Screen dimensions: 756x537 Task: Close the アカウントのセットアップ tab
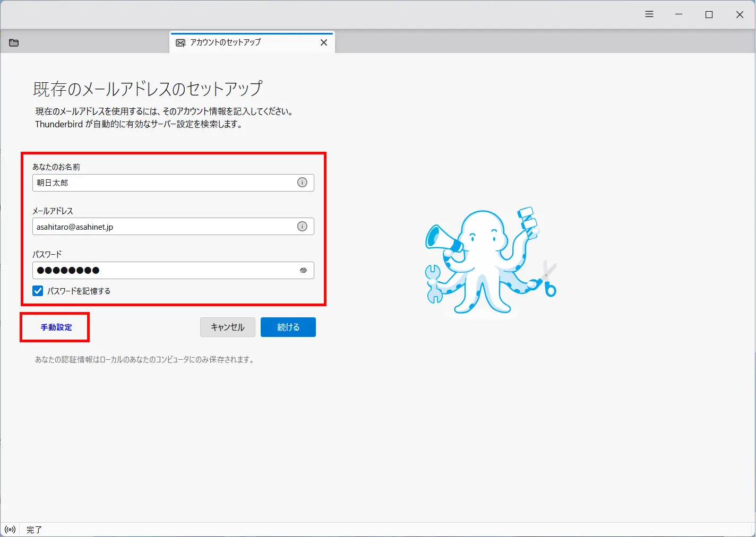324,42
